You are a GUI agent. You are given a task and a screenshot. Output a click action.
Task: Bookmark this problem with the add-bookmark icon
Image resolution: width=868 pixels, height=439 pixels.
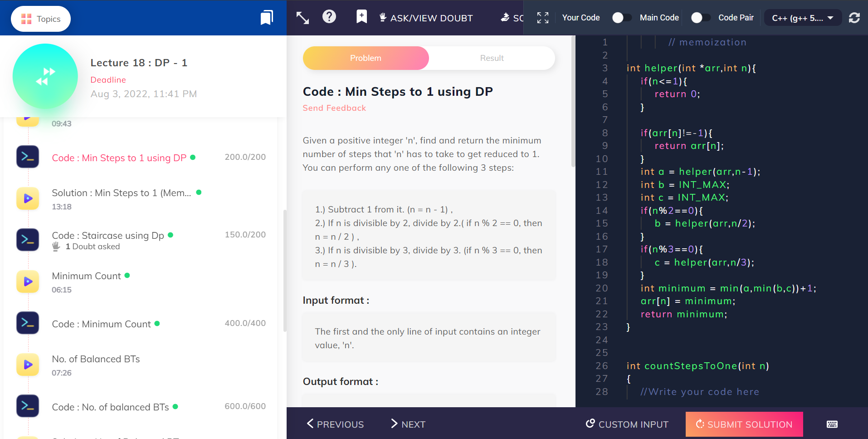(x=361, y=17)
